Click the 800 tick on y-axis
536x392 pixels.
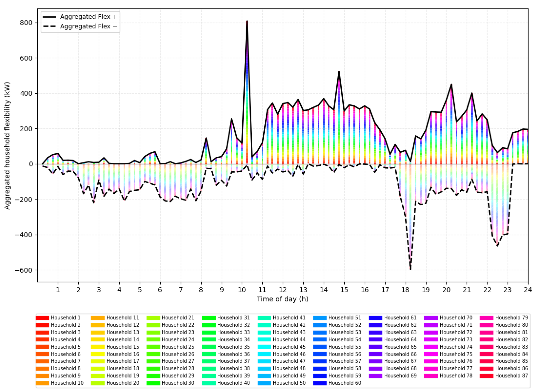pyautogui.click(x=26, y=23)
